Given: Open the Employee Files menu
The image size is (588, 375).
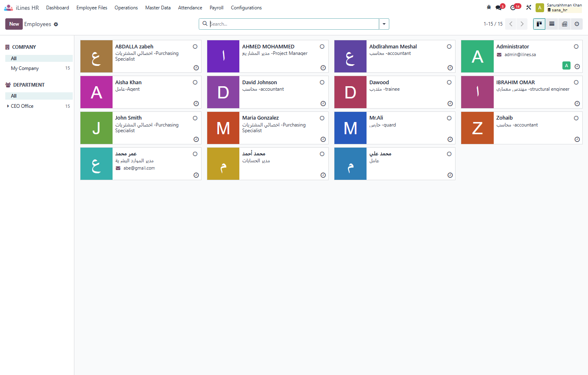Looking at the screenshot, I should (92, 8).
